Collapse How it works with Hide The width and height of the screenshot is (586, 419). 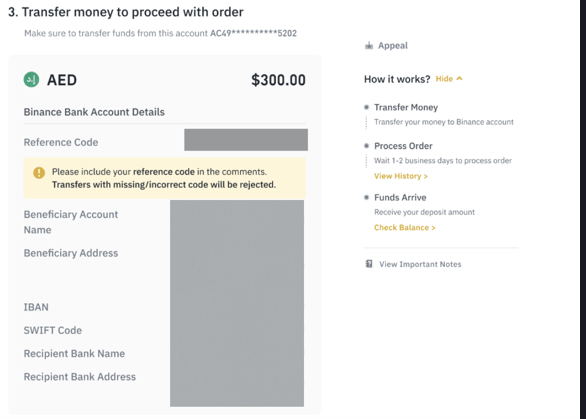444,79
